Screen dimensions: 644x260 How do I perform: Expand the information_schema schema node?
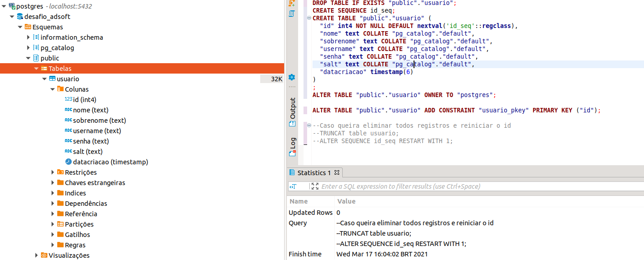coord(28,37)
